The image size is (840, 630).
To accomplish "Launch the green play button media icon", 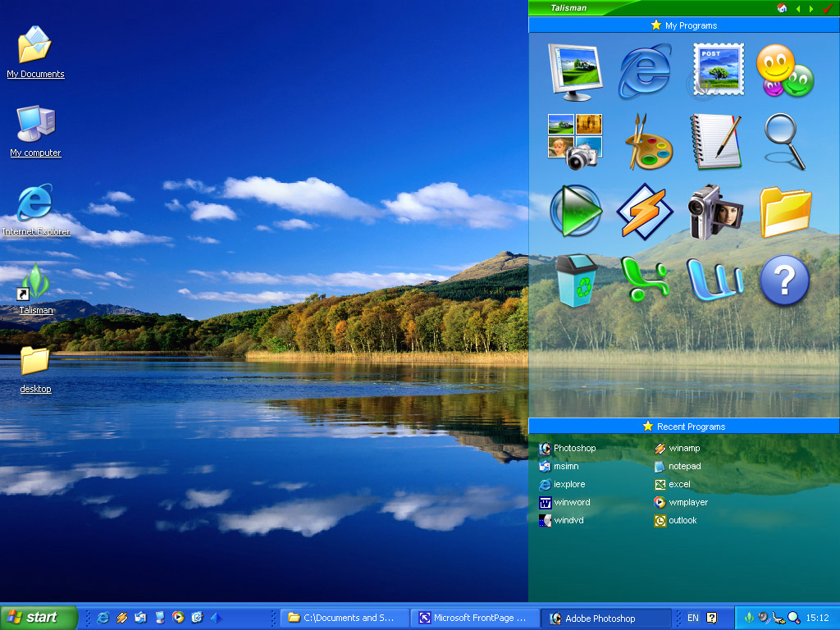I will pyautogui.click(x=575, y=212).
